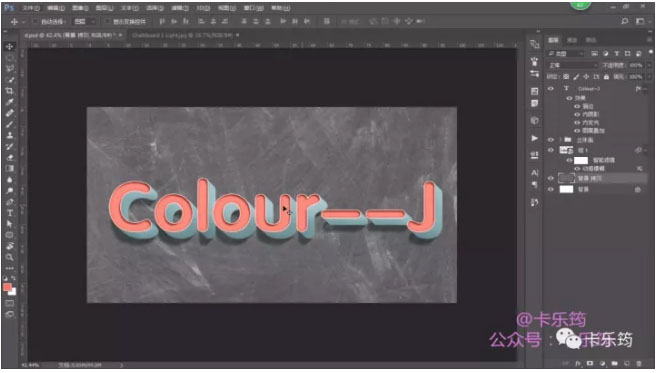Viewport: 658px width, 373px height.
Task: Pick the Eyedropper tool
Action: coord(9,102)
